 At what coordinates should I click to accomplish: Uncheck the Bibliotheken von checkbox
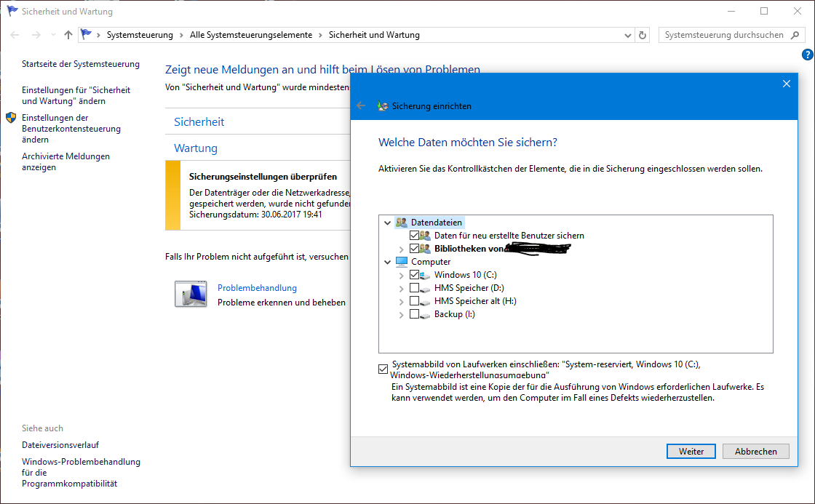click(414, 248)
